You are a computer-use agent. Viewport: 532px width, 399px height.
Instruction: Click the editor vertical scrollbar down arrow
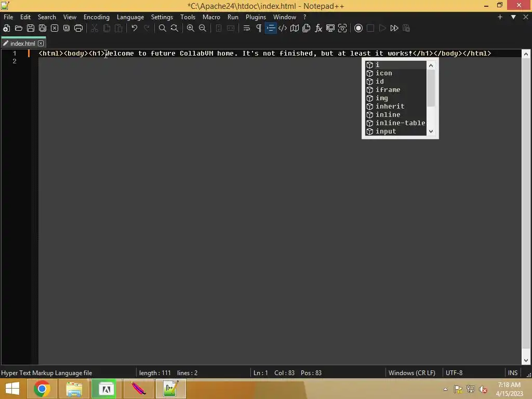[526, 361]
